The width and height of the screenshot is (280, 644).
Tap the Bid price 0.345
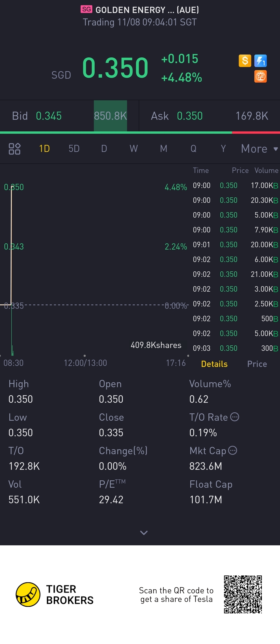coord(49,116)
